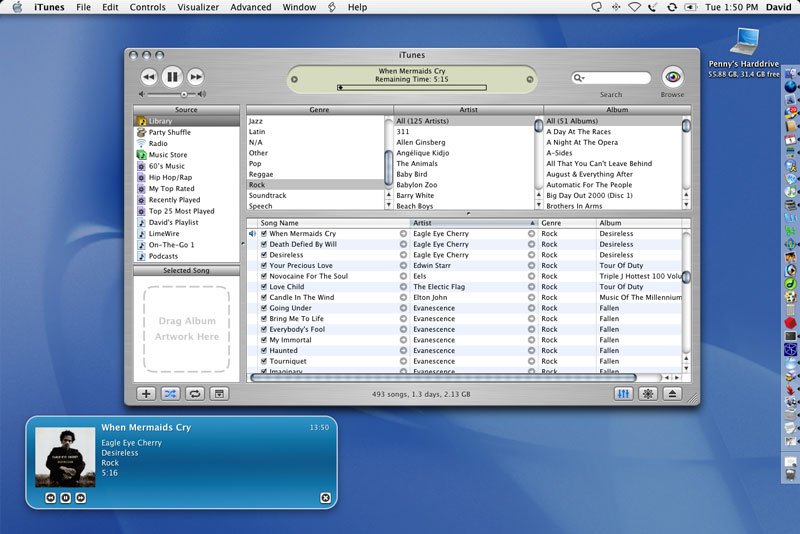Uncheck Bring Me To Life

264,319
